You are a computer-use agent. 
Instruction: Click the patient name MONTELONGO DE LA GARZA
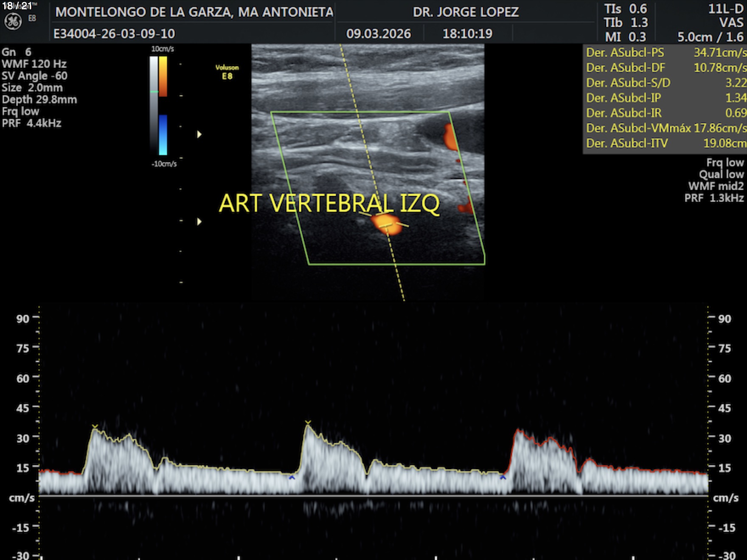coord(194,12)
